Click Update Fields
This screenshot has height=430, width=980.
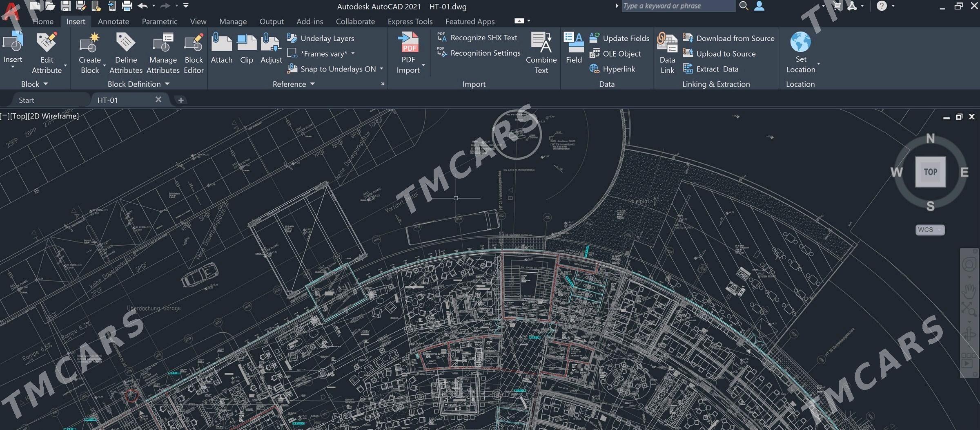coord(619,38)
